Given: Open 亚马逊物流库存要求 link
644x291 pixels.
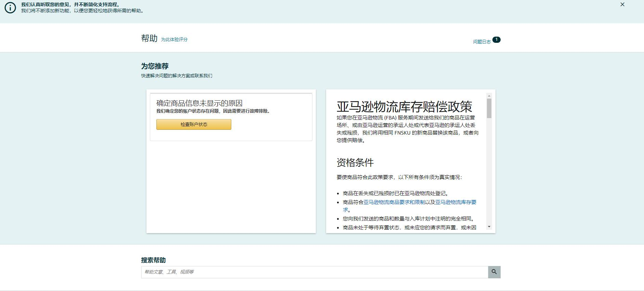Looking at the screenshot, I should [x=455, y=202].
